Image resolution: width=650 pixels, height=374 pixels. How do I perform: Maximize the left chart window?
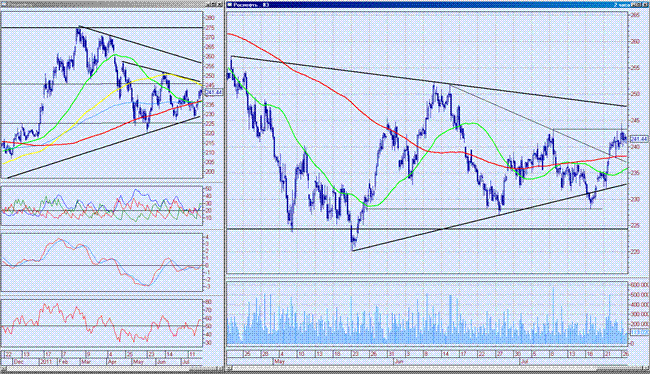pyautogui.click(x=214, y=5)
